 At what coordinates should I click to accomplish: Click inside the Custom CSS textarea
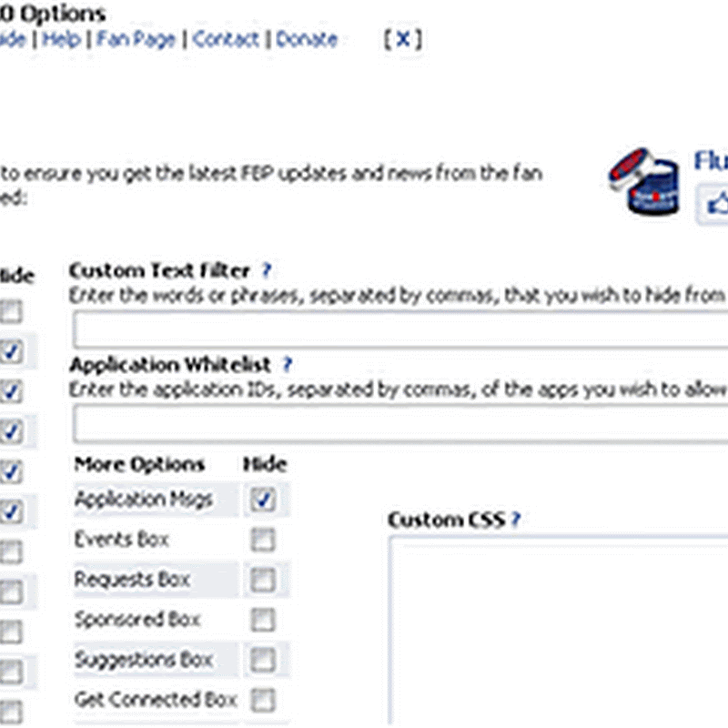tap(557, 628)
